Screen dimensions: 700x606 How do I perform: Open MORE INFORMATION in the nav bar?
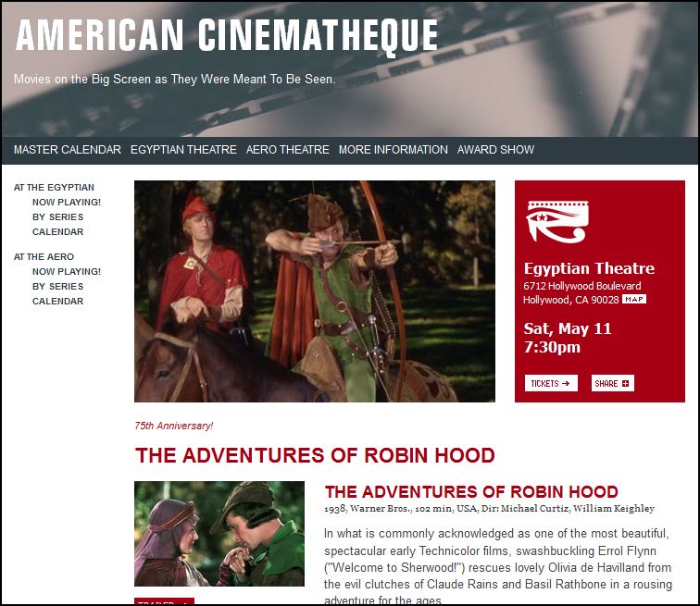(x=393, y=150)
